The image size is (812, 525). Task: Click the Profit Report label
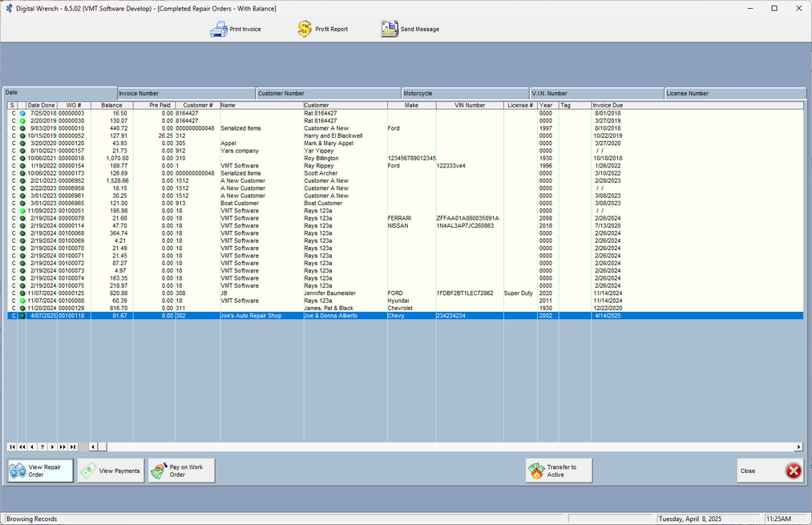pos(331,29)
